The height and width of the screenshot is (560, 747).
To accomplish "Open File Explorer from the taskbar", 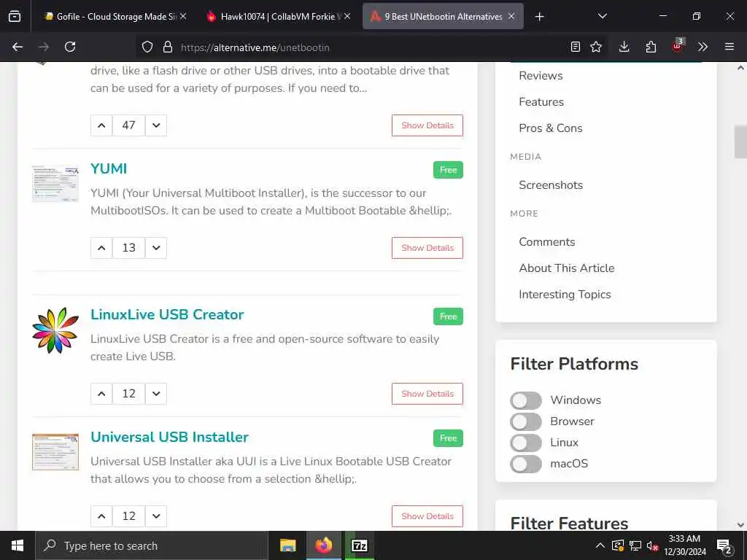I will click(287, 545).
